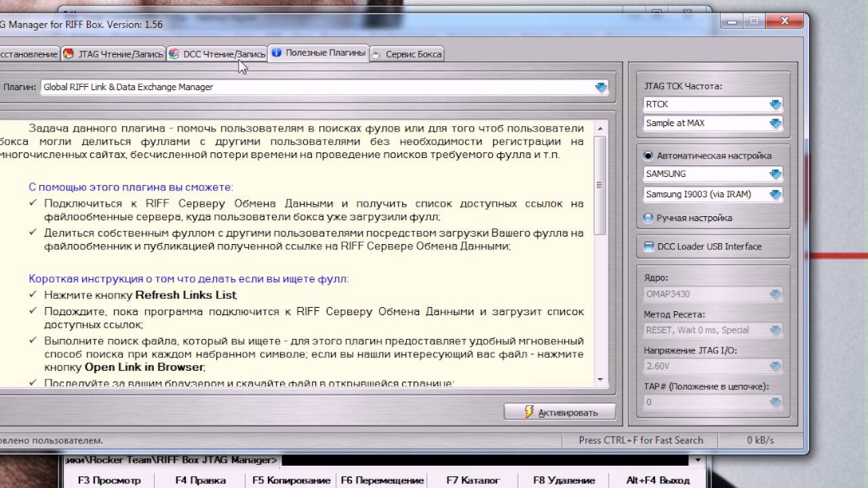Open the RTCK frequency dropdown

[775, 104]
